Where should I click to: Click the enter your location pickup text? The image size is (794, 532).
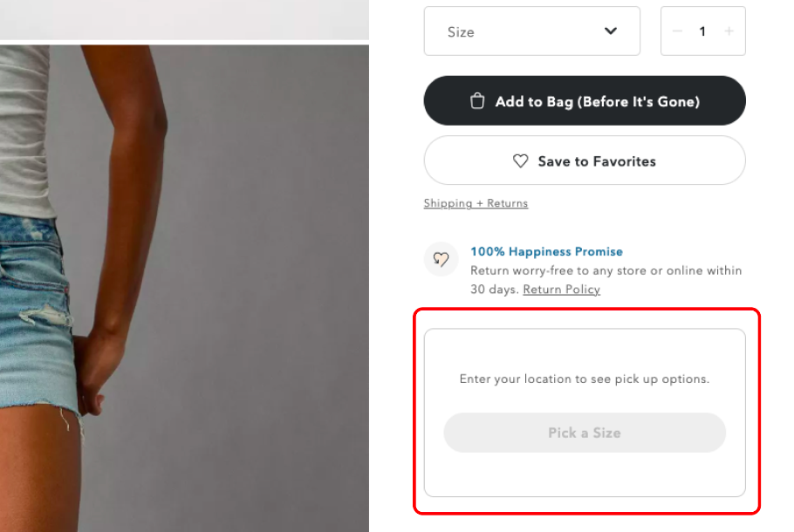[x=585, y=379]
